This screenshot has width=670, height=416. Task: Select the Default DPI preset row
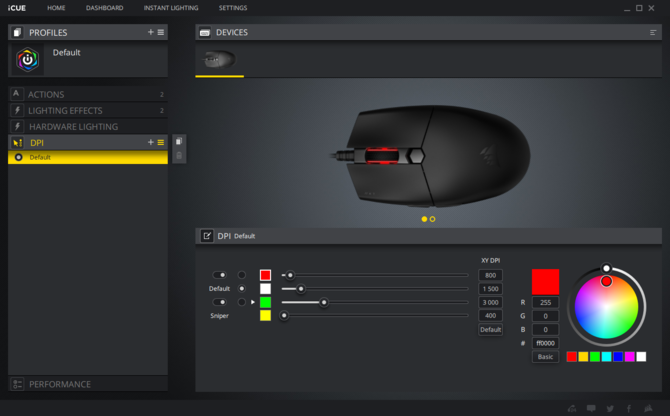88,157
